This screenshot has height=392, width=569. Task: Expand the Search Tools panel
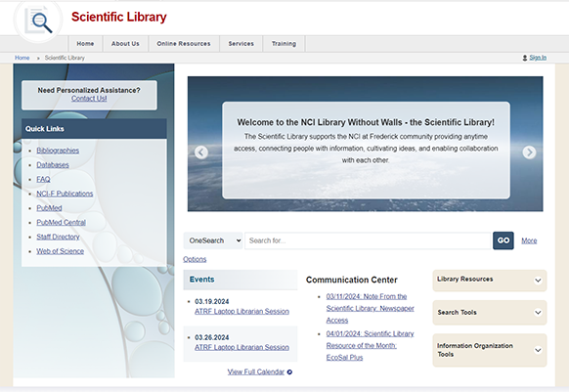tap(490, 313)
